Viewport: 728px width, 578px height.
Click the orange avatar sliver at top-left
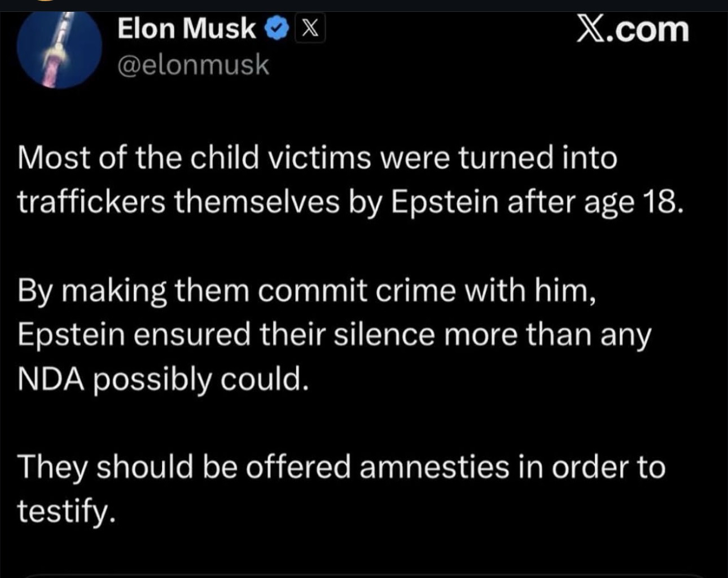tap(45, 2)
